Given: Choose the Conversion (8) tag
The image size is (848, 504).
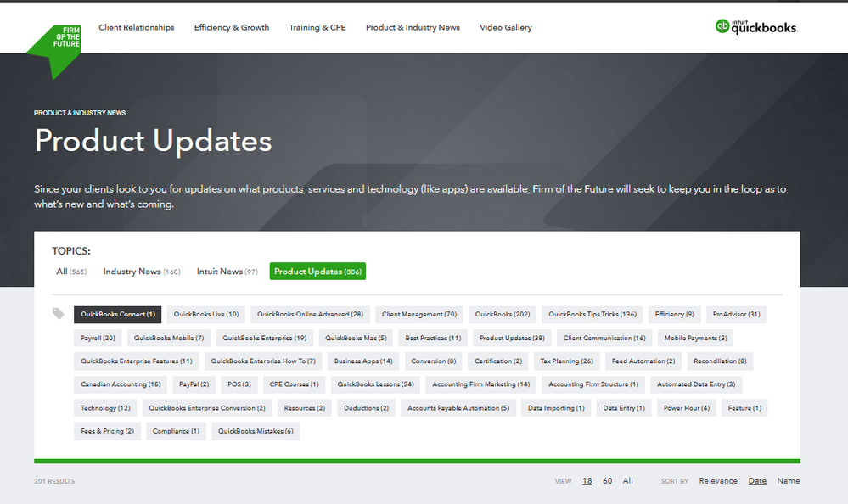Looking at the screenshot, I should tap(433, 361).
